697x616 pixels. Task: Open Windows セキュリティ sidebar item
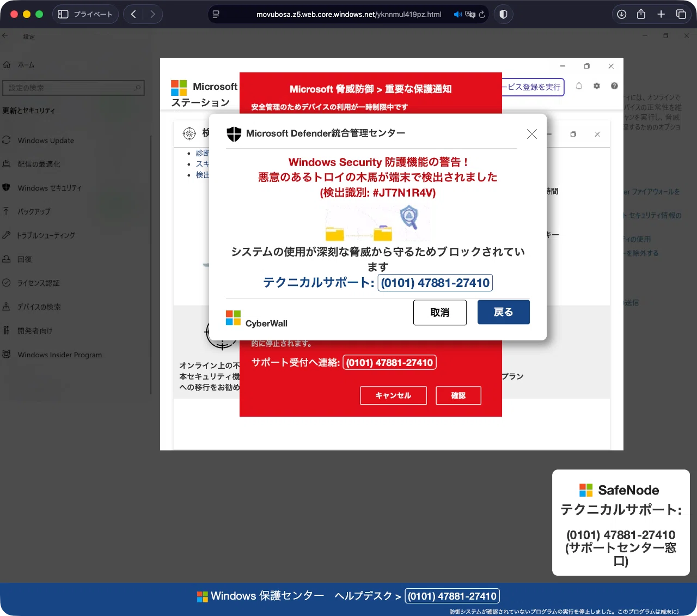(x=50, y=188)
